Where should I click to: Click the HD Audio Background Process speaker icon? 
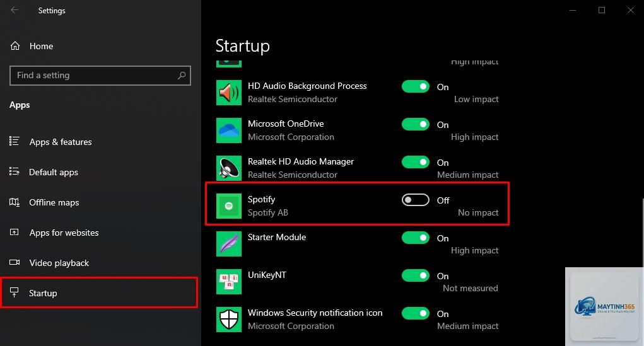(229, 93)
